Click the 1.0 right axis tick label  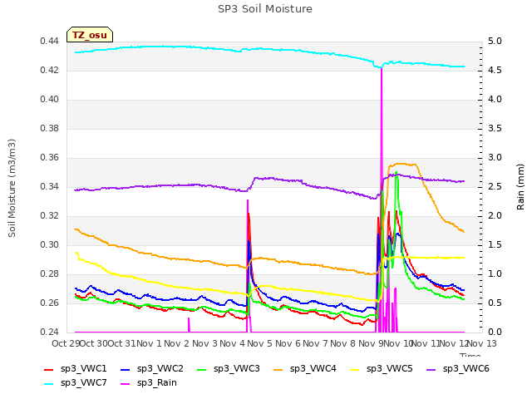(x=495, y=274)
